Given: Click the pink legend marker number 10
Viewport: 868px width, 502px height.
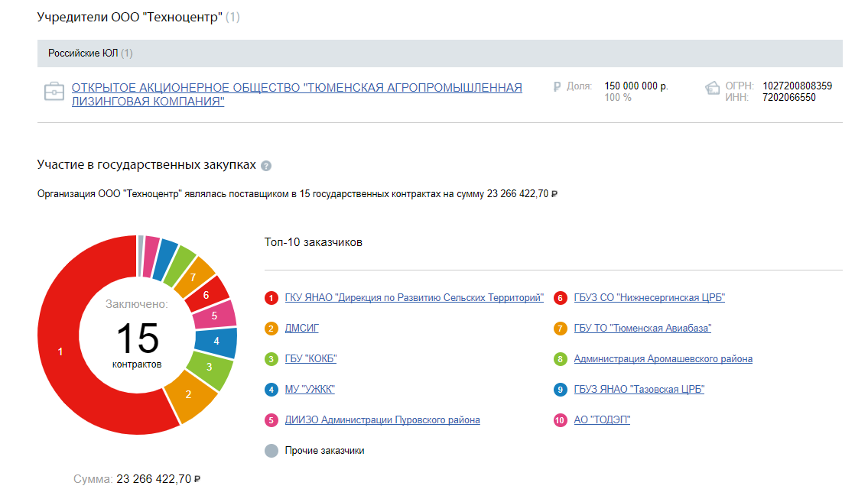Looking at the screenshot, I should click(x=561, y=420).
